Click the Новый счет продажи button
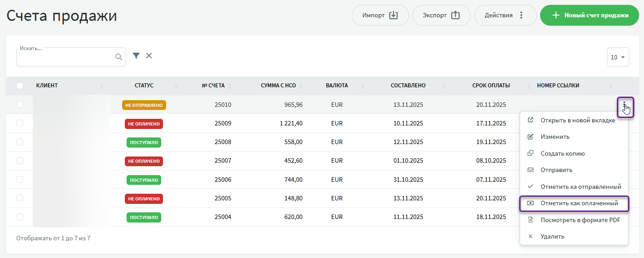 coord(589,16)
